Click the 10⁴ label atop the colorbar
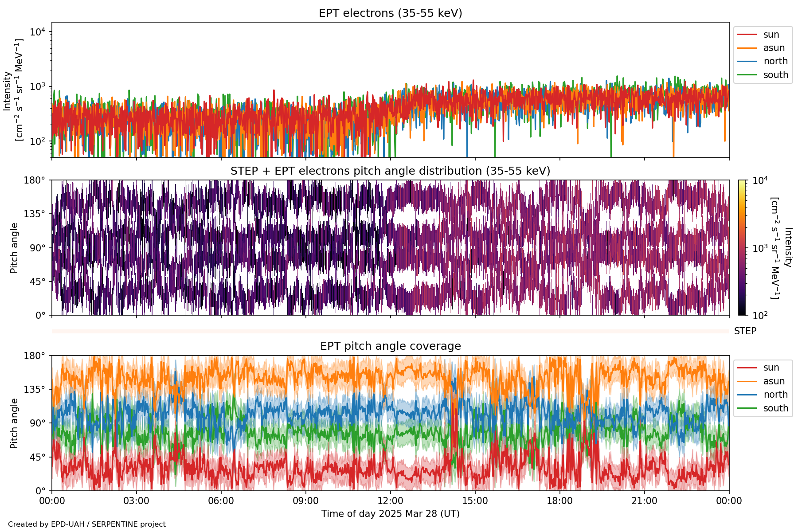798x532 pixels. [760, 180]
